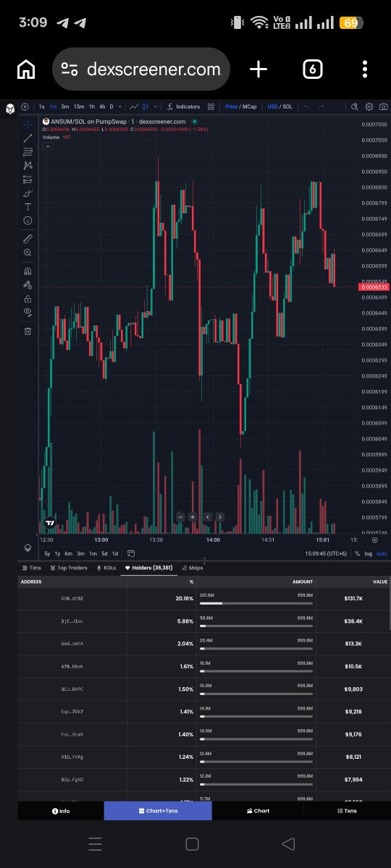Image resolution: width=391 pixels, height=868 pixels.
Task: Open the long position forecasting tool
Action: pyautogui.click(x=28, y=179)
